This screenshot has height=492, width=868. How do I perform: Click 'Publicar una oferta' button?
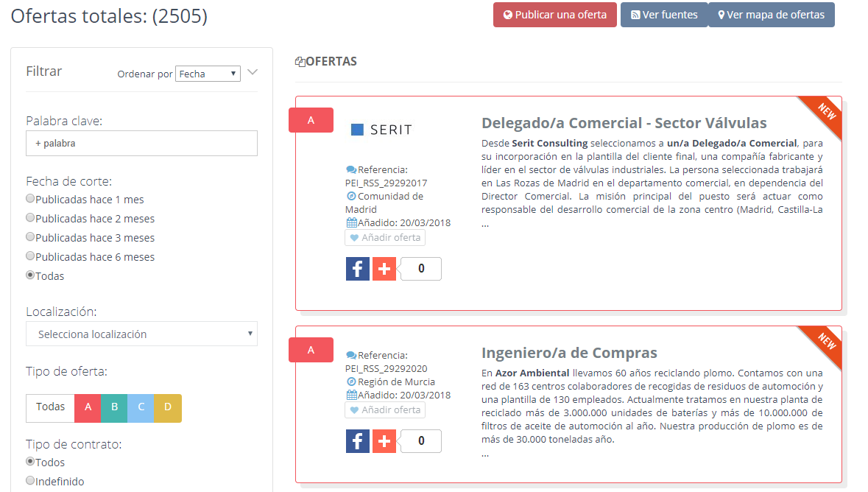[554, 15]
